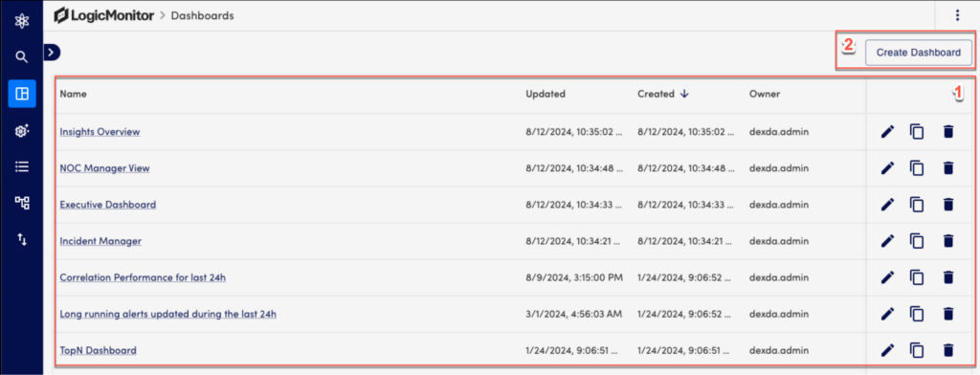
Task: Toggle the Created column sort arrow
Action: click(684, 94)
